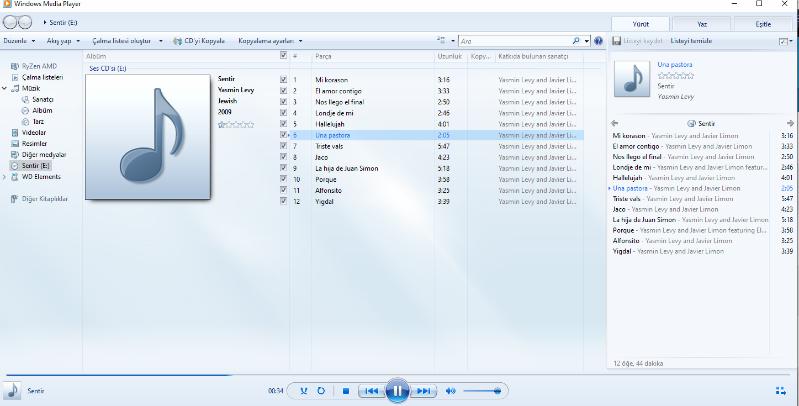This screenshot has height=406, width=799.
Task: Go back to the previous track
Action: tap(370, 391)
